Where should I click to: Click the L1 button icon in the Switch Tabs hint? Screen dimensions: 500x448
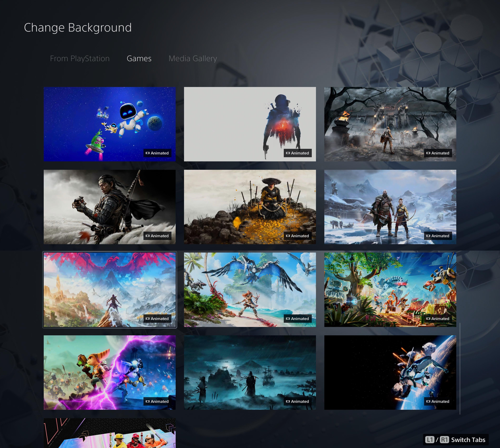pos(430,440)
